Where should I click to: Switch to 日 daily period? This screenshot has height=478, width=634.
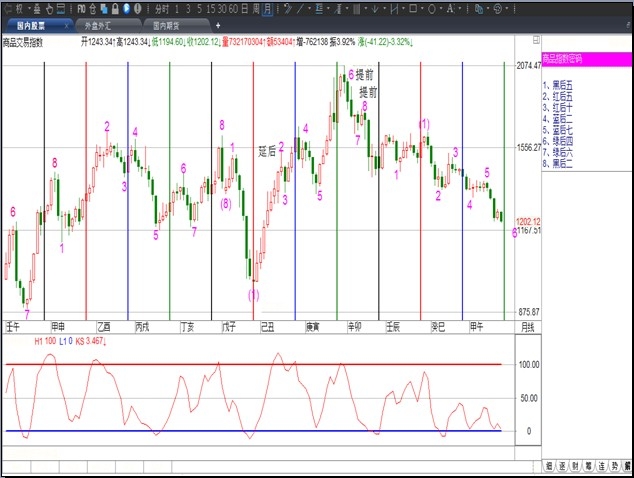245,9
